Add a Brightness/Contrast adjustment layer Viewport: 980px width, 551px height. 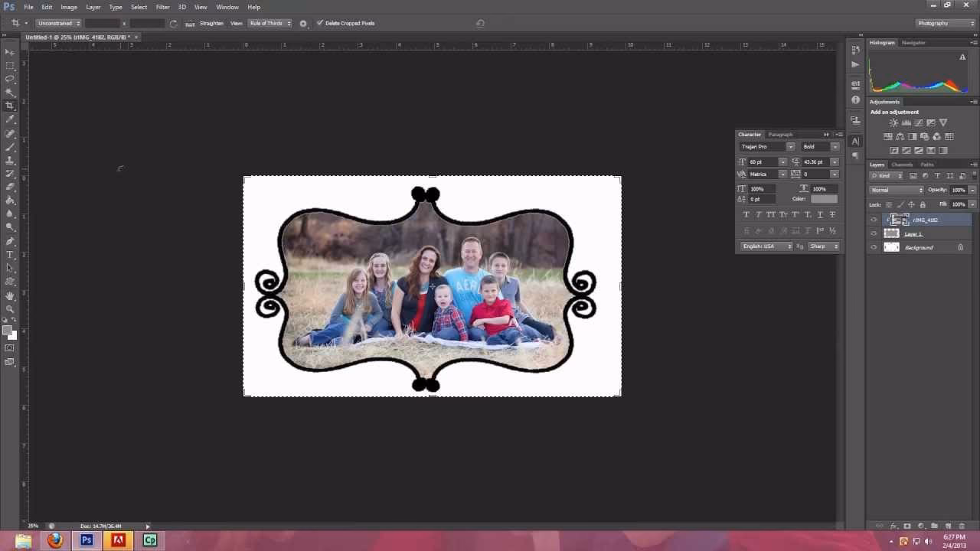pyautogui.click(x=893, y=122)
